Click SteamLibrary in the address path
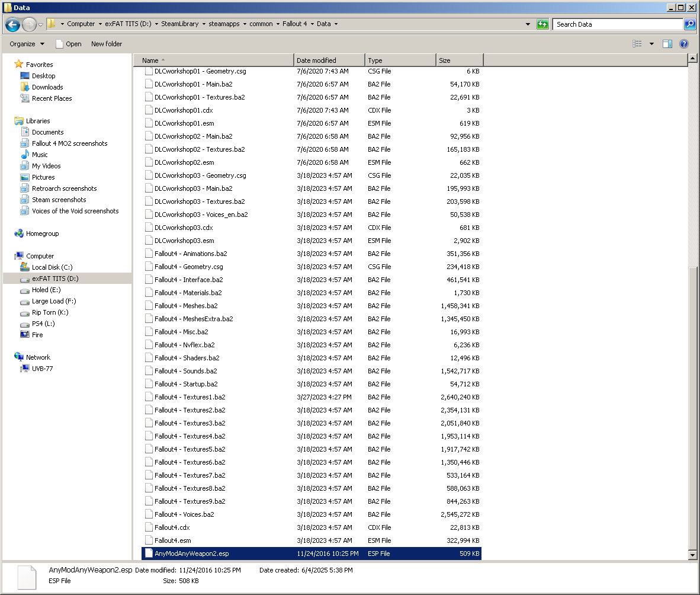This screenshot has height=595, width=700. pyautogui.click(x=180, y=24)
